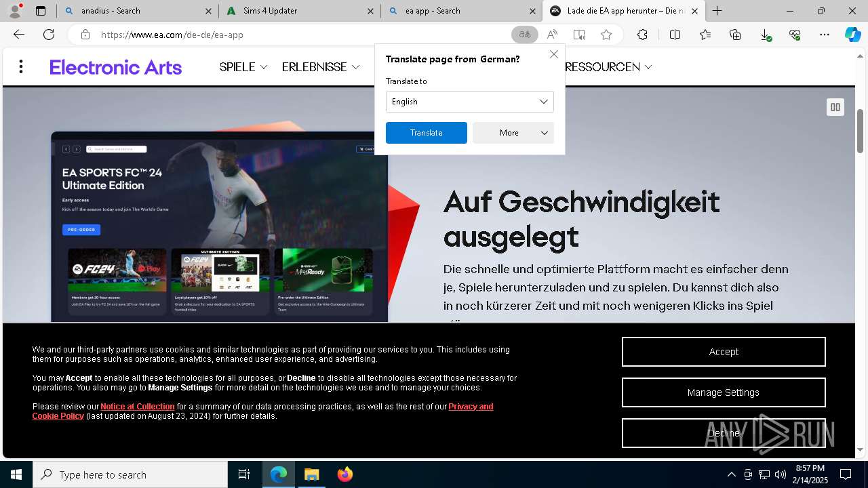Accept all cookies

click(x=724, y=352)
